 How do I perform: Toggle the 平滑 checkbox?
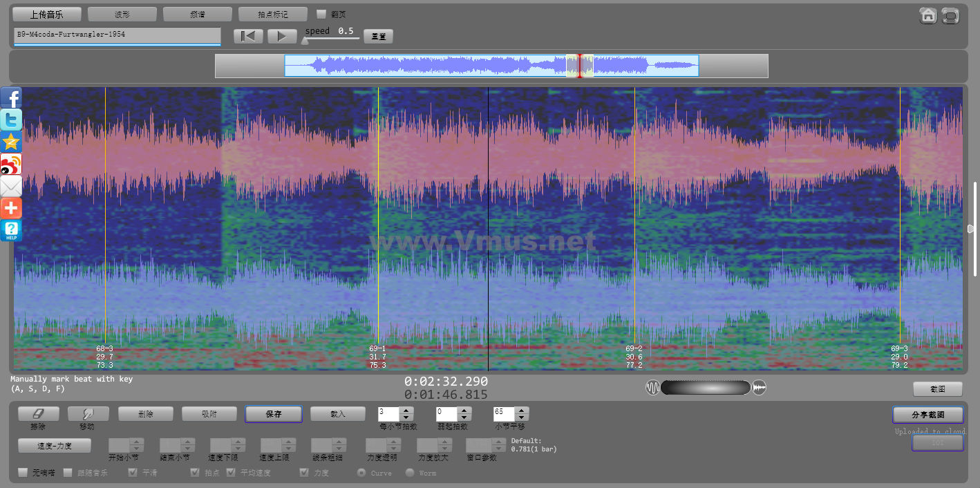pos(133,473)
